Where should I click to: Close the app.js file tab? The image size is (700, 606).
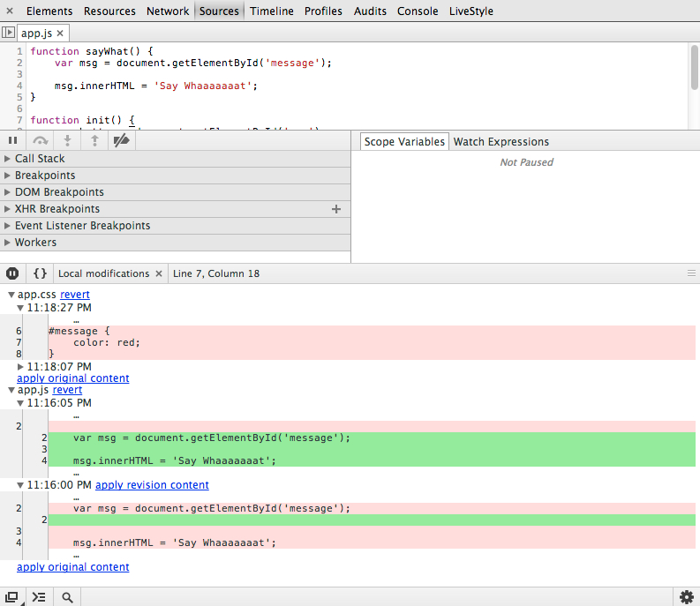point(60,33)
